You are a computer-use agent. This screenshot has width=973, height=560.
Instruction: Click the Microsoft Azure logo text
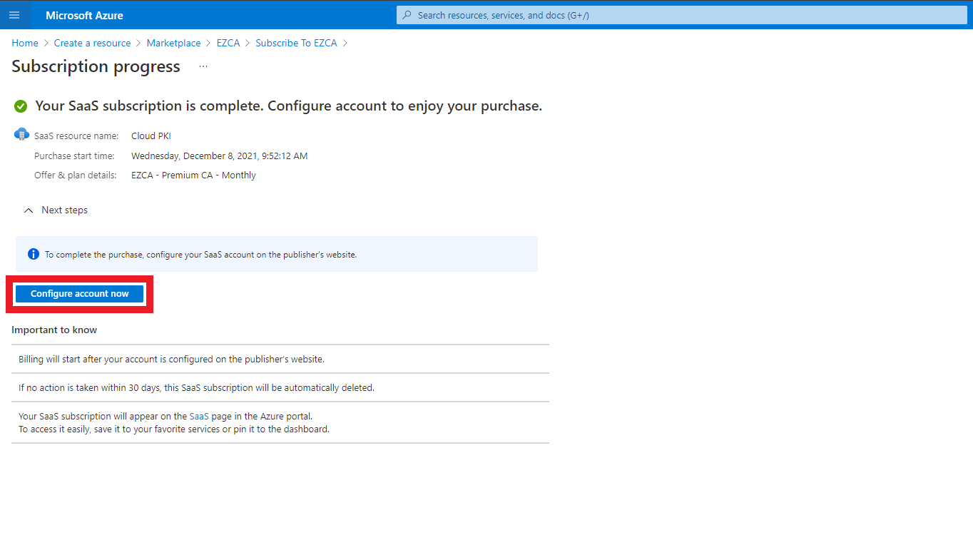point(84,15)
